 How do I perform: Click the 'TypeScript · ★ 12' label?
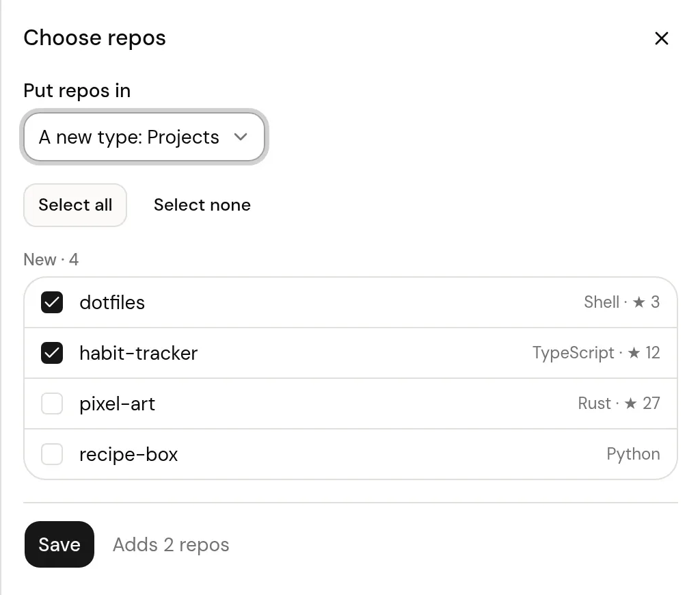(x=596, y=353)
